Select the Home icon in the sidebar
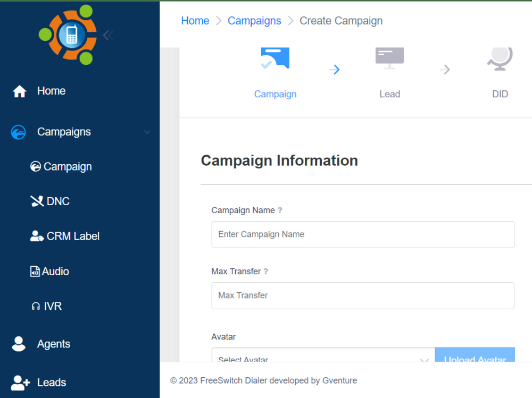Viewport: 532px width, 398px height. click(19, 91)
